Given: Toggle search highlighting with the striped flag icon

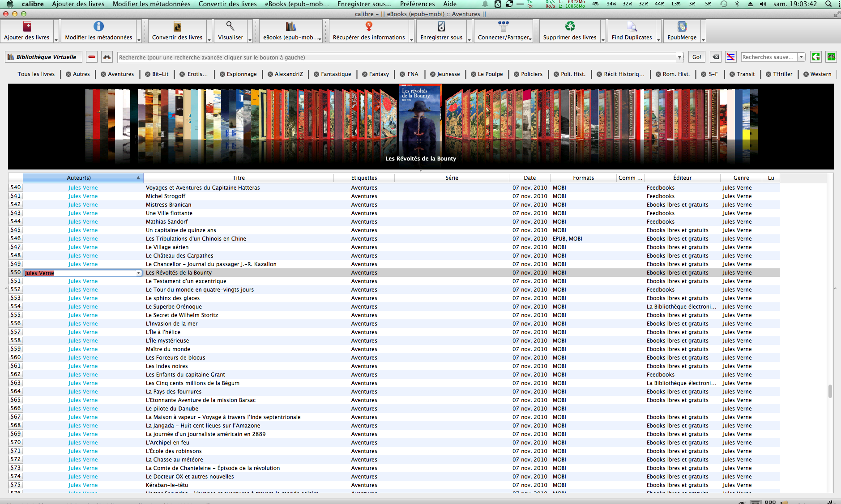Looking at the screenshot, I should click(731, 57).
